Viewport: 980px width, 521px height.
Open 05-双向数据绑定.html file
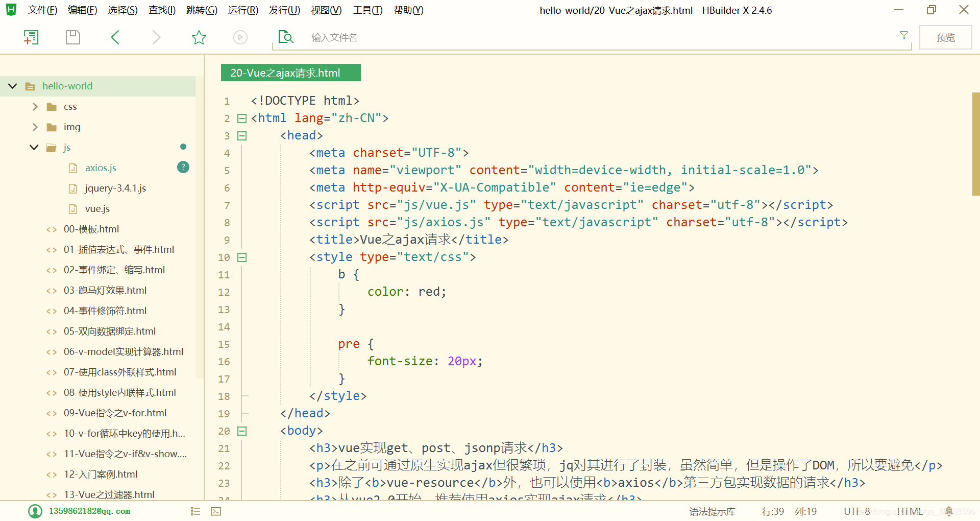point(110,331)
